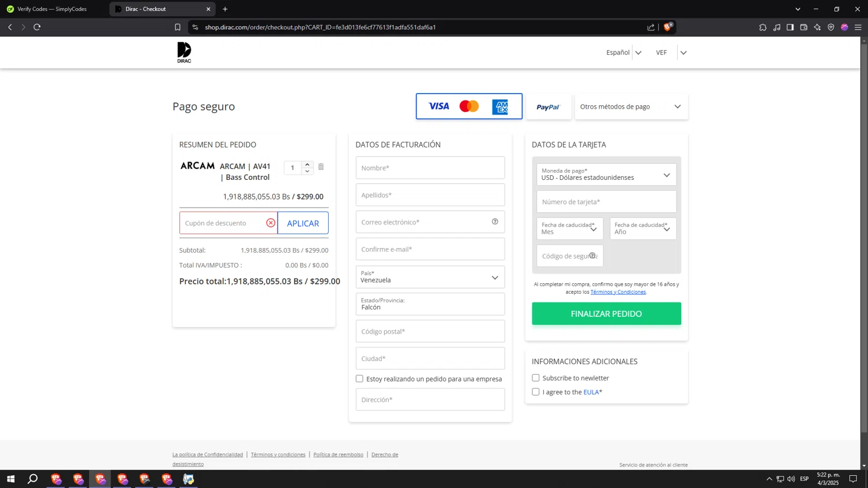Open the browser hamburger menu

tap(858, 27)
